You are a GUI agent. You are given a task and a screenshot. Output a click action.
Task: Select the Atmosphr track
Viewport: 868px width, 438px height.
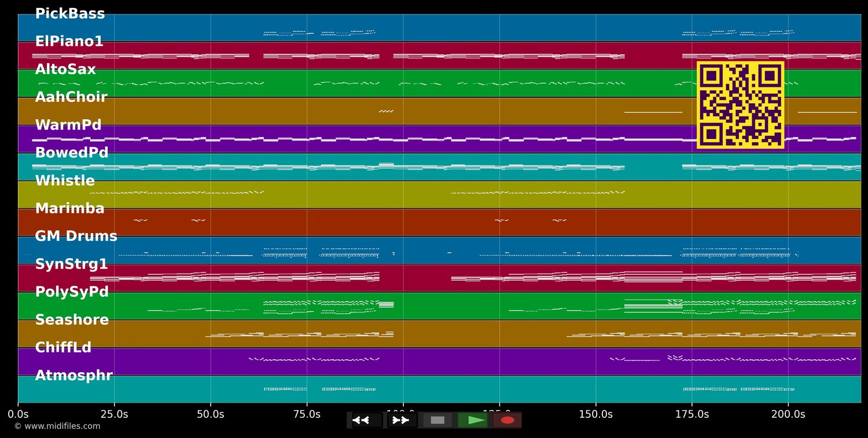point(73,375)
